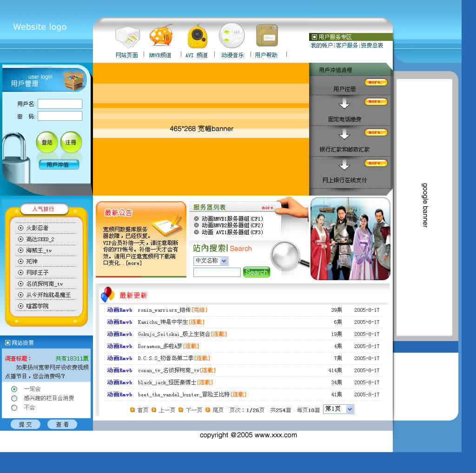The width and height of the screenshot is (476, 473).
Task: Click the 用户帮助 package icon
Action: 267,36
